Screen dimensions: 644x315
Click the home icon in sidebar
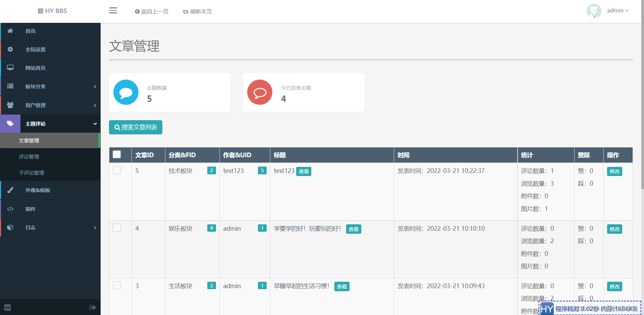(10, 31)
